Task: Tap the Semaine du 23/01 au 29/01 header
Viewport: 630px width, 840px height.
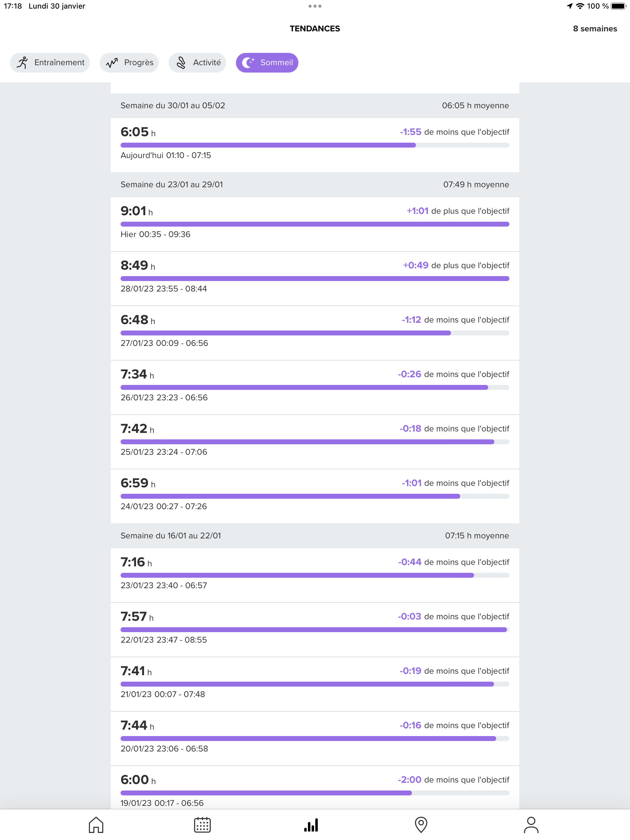Action: click(315, 184)
